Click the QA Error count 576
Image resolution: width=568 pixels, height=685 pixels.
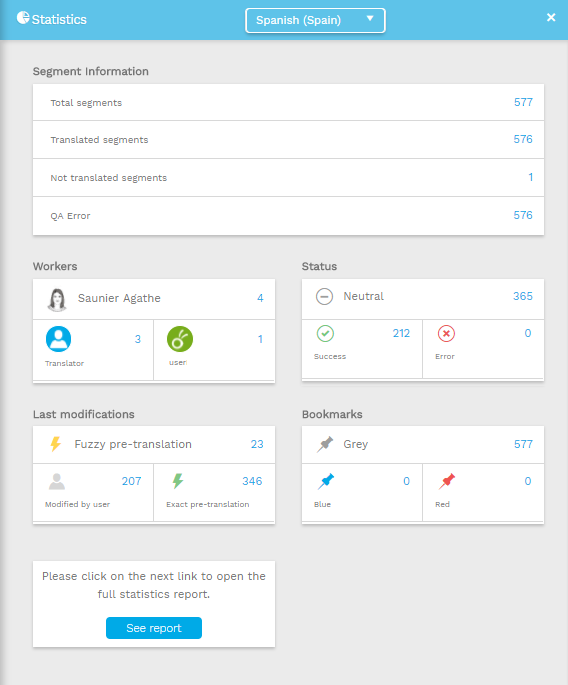click(x=523, y=215)
